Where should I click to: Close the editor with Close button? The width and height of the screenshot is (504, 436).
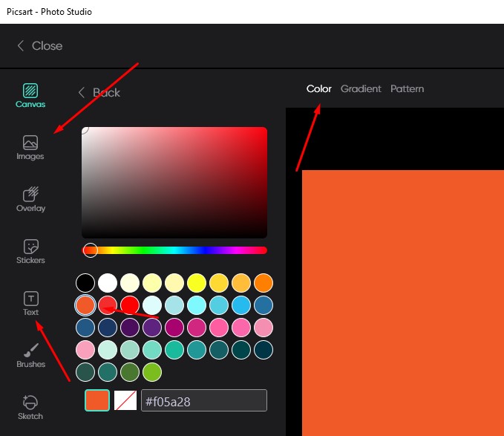click(x=40, y=46)
